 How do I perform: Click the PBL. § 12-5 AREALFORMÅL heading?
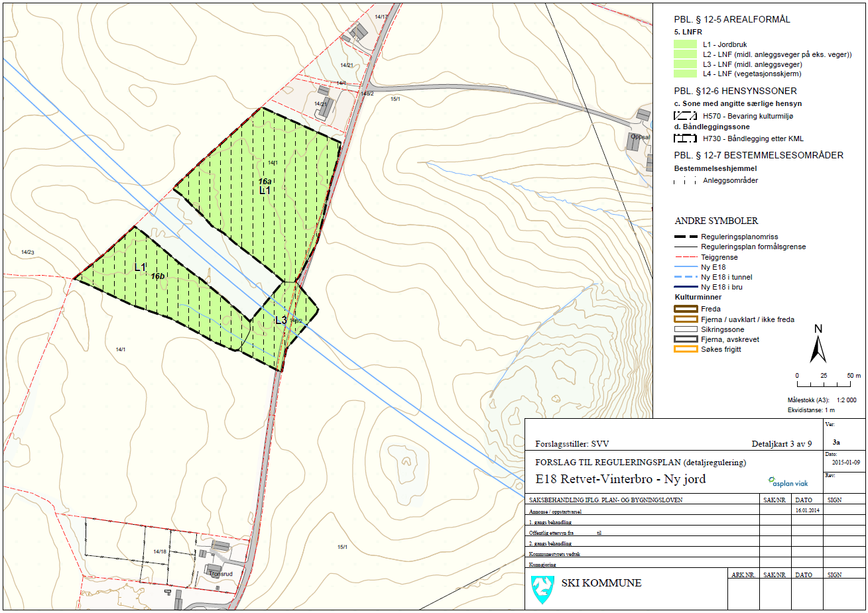[x=732, y=19]
